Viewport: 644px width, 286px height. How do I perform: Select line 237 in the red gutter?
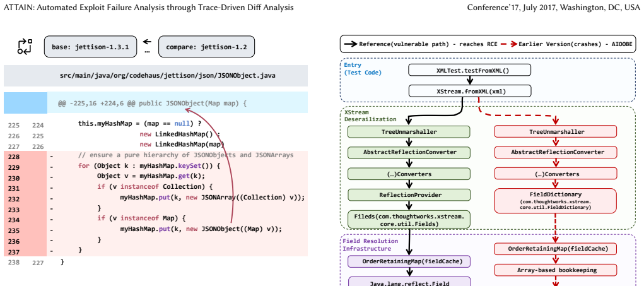click(x=14, y=251)
